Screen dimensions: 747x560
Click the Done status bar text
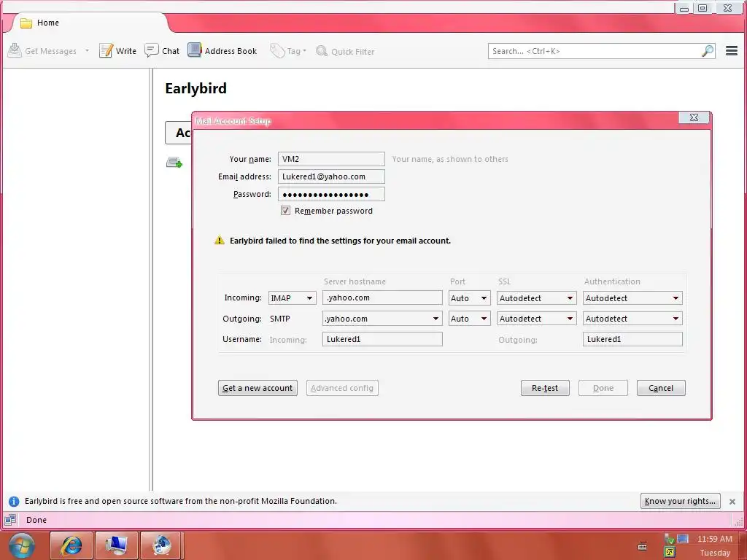[x=36, y=520]
